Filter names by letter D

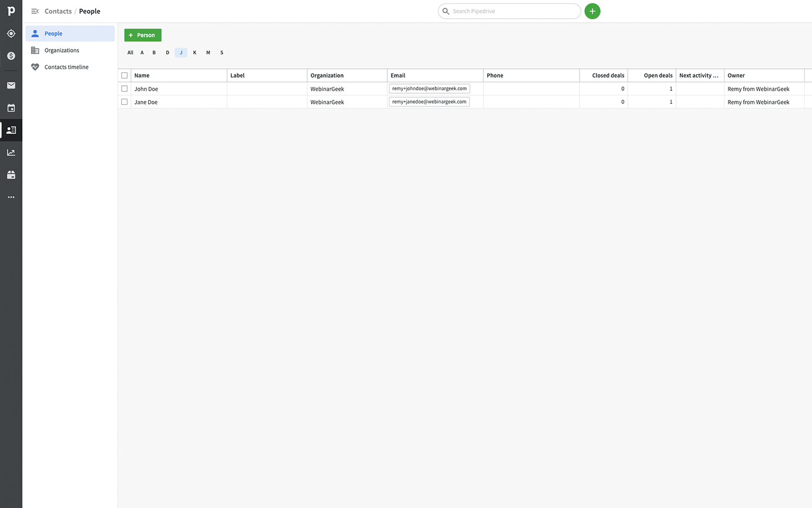tap(167, 52)
